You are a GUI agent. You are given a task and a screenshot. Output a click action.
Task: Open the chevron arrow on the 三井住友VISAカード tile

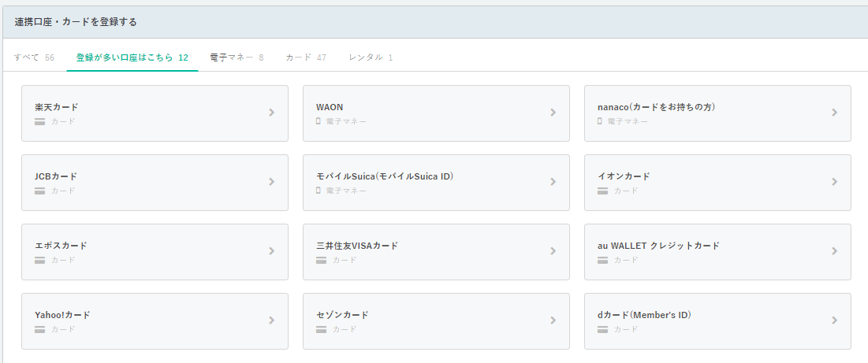point(553,251)
